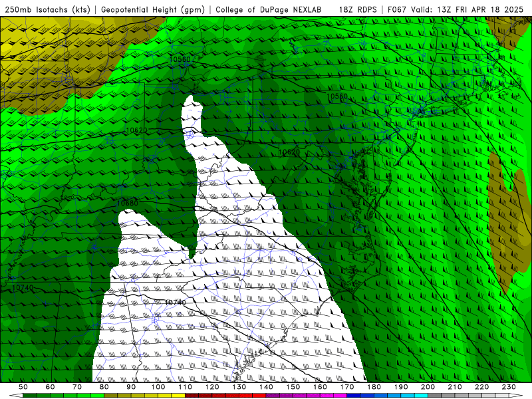Click the 10740 contour label in the dark green area

coord(23,288)
